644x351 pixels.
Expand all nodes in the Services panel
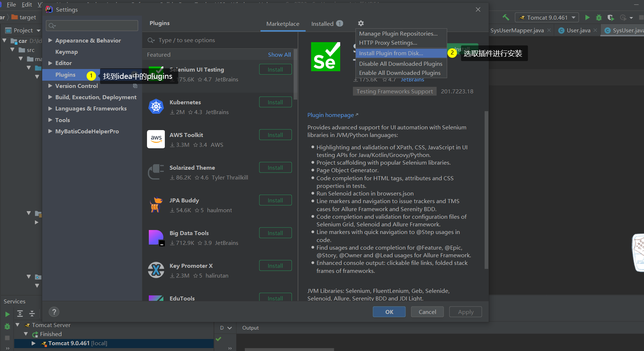pos(20,314)
